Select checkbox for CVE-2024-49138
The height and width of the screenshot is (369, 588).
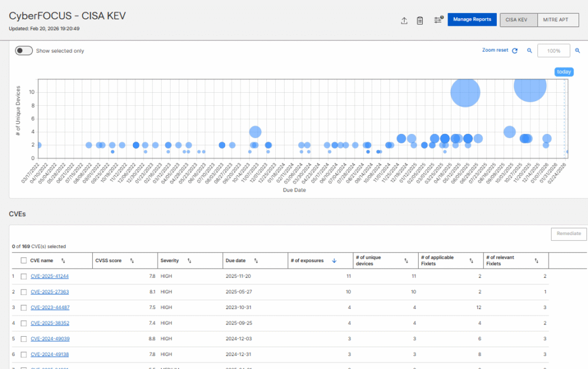coord(24,354)
